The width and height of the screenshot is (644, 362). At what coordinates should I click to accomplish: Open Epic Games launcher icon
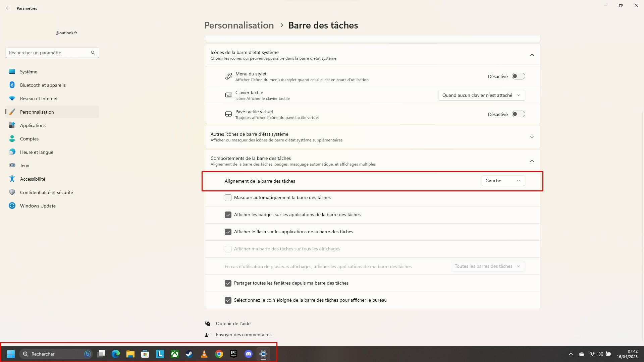point(234,354)
